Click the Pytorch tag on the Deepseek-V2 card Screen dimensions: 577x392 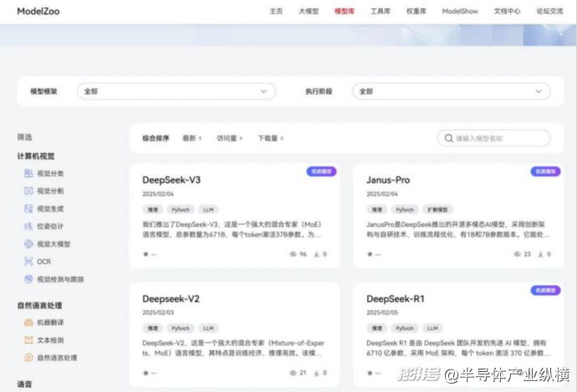click(x=180, y=328)
